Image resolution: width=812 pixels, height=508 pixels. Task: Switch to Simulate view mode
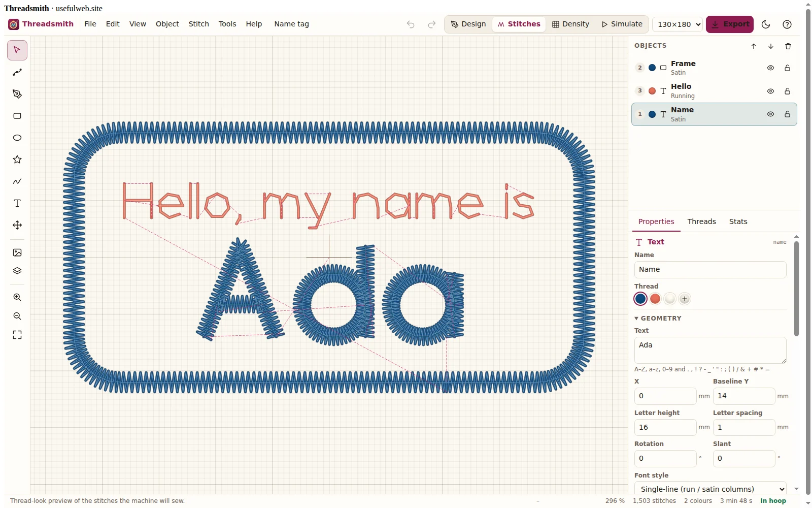coord(622,24)
